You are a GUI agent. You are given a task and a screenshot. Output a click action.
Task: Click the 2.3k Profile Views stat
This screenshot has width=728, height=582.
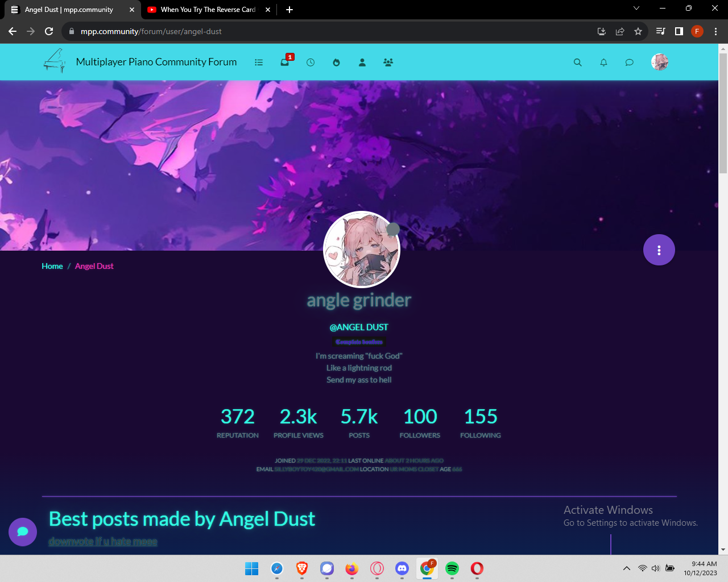tap(299, 423)
